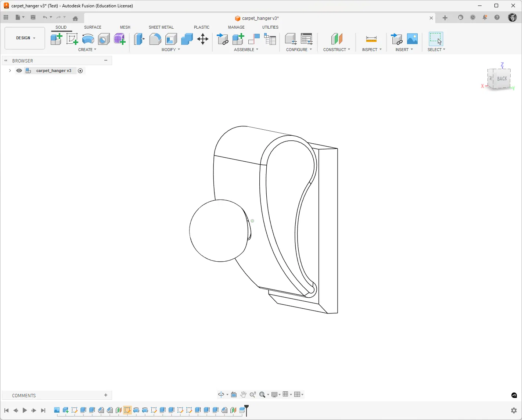Select the Fillet tool
Viewport: 522px width, 420px height.
[155, 39]
